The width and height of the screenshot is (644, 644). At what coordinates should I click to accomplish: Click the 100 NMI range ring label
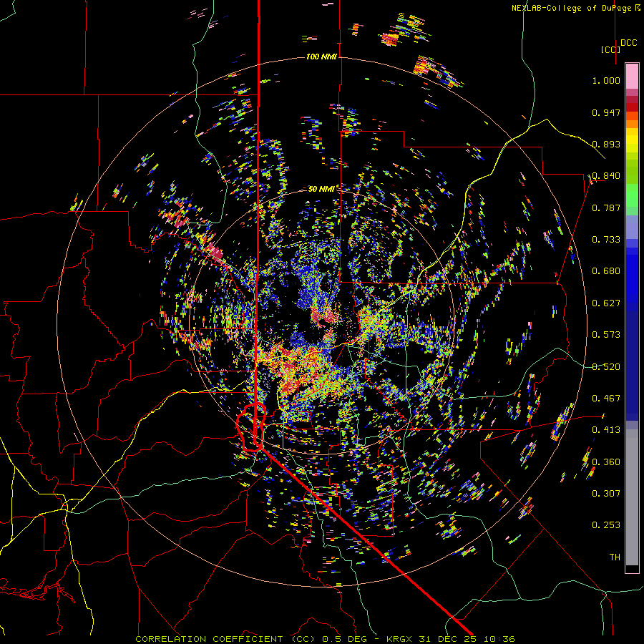coord(321,57)
